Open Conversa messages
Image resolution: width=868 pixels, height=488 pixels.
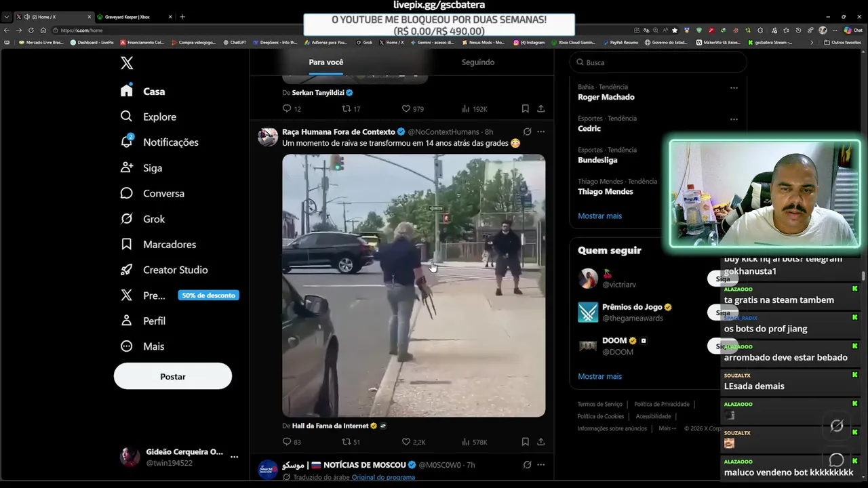(x=152, y=193)
